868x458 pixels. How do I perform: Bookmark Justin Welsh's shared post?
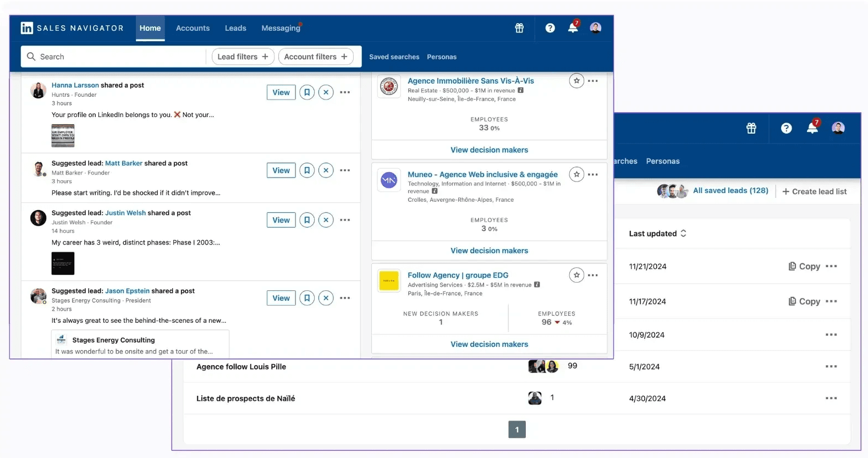coord(307,220)
